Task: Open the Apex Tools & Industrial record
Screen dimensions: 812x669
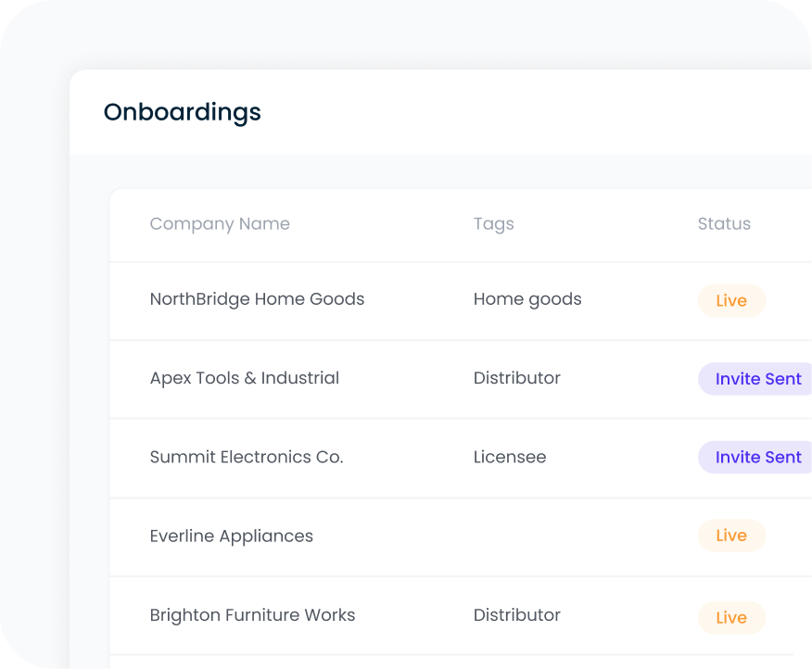Action: [245, 378]
